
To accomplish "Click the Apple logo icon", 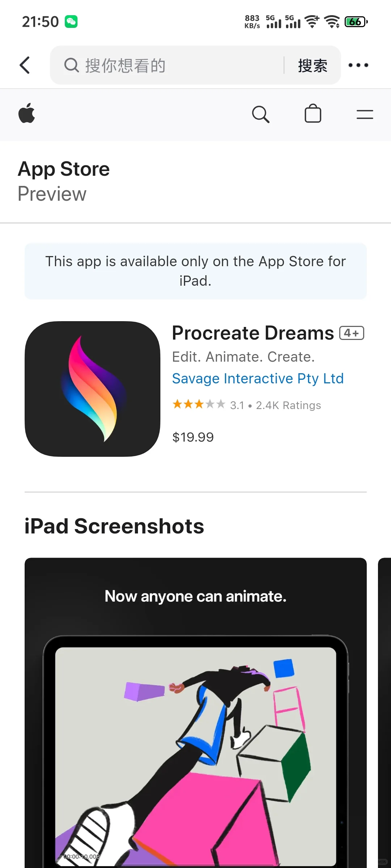I will click(x=26, y=113).
